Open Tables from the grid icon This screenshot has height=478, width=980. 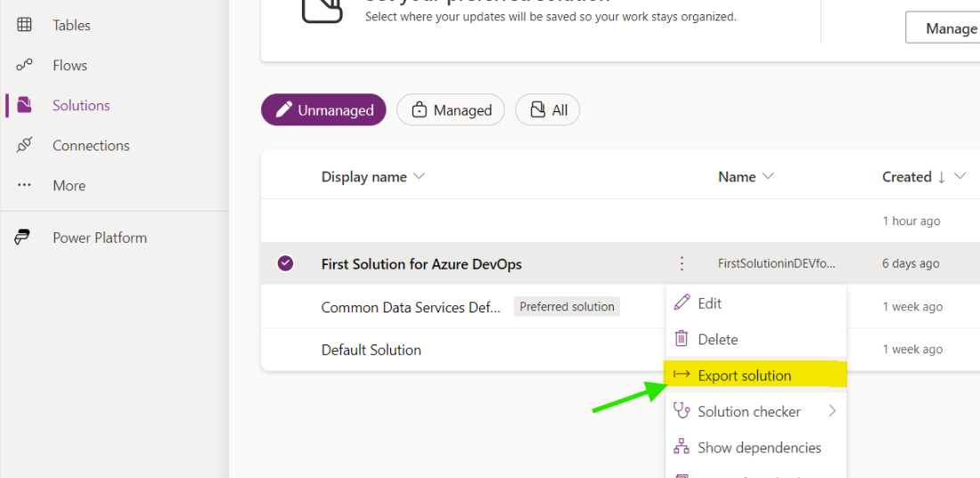point(24,25)
